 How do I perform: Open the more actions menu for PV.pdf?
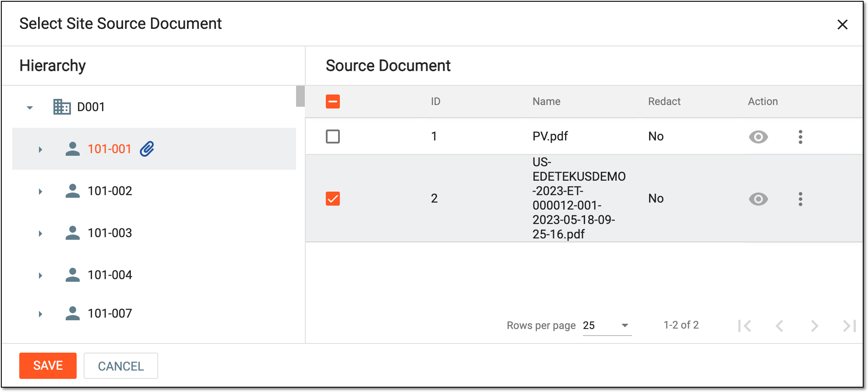pos(801,137)
